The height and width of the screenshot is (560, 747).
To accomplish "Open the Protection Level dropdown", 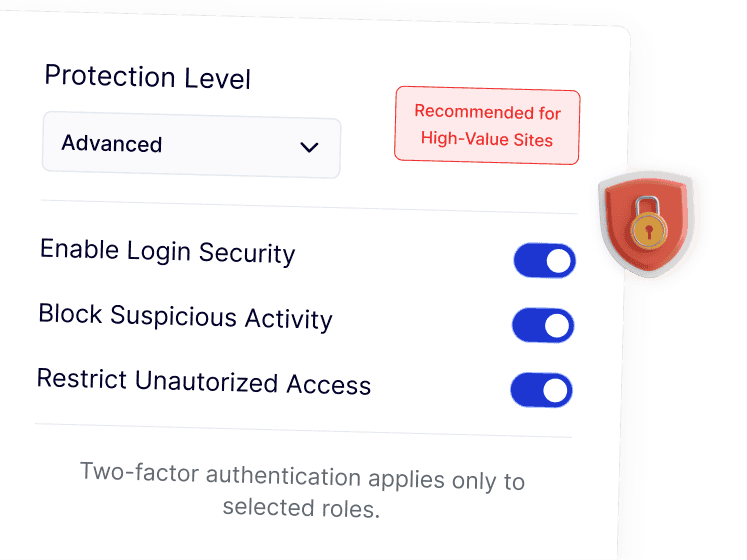I will [x=191, y=147].
